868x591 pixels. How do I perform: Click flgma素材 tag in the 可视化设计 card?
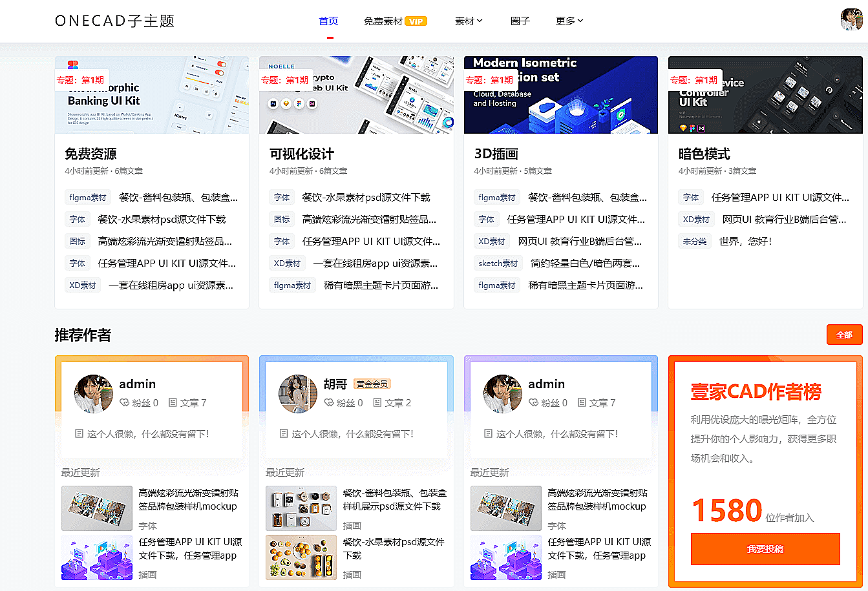click(x=293, y=285)
